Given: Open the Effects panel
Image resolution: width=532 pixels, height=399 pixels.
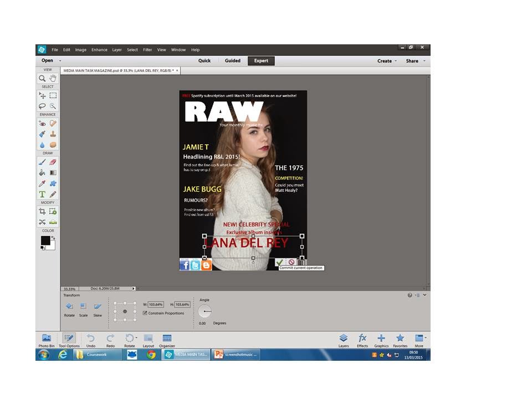Looking at the screenshot, I should [362, 340].
